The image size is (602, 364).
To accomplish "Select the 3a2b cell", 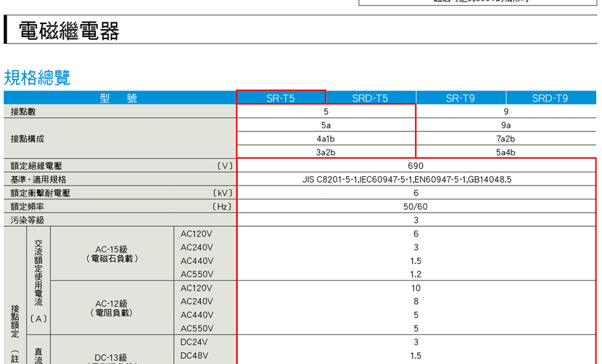I will point(326,152).
